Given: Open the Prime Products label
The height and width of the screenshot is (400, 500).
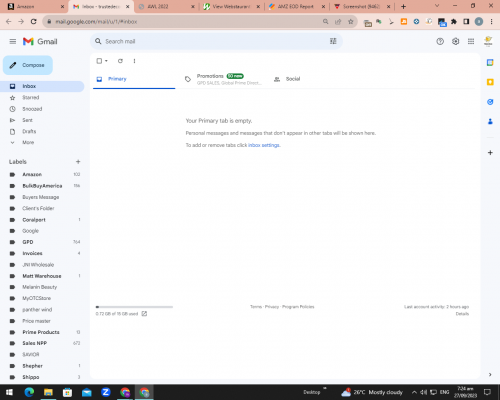Looking at the screenshot, I should click(41, 332).
